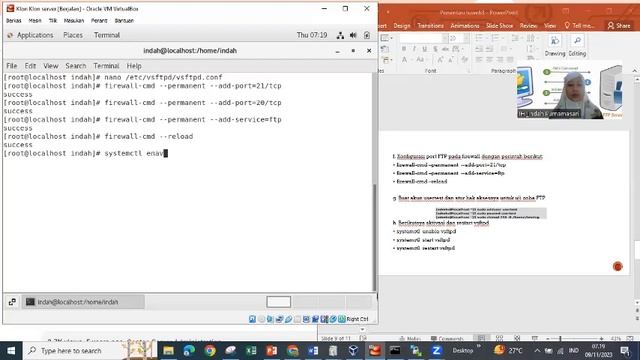The width and height of the screenshot is (640, 360).
Task: Open Word from the taskbar
Action: tap(313, 351)
